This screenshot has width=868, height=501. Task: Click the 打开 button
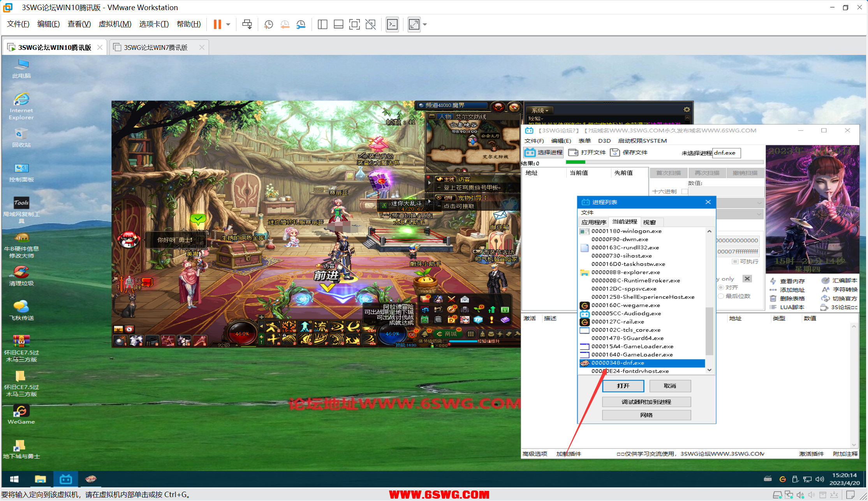pyautogui.click(x=623, y=386)
